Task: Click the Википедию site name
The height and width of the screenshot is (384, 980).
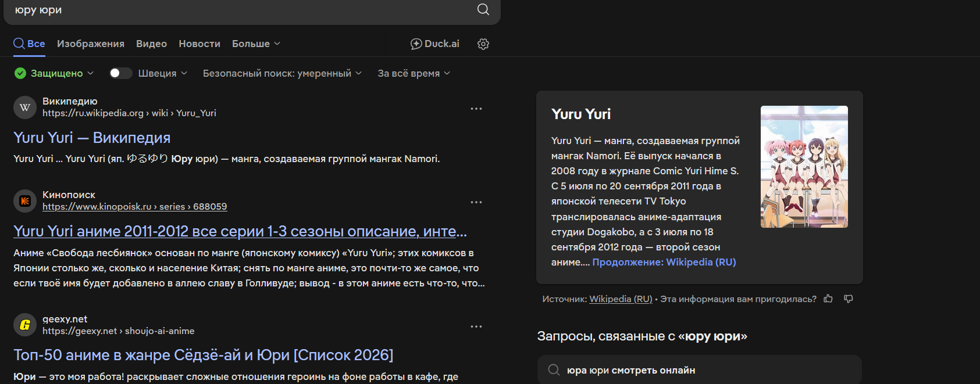Action: (70, 101)
